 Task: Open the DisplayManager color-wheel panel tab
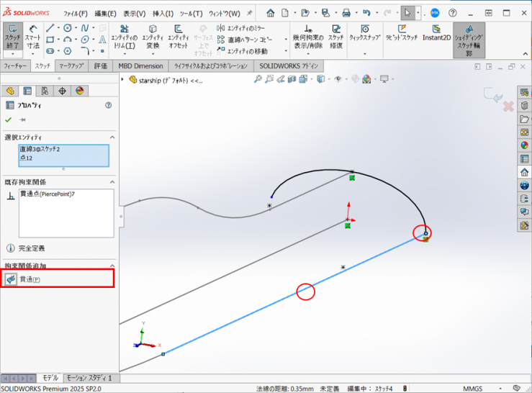(79, 91)
